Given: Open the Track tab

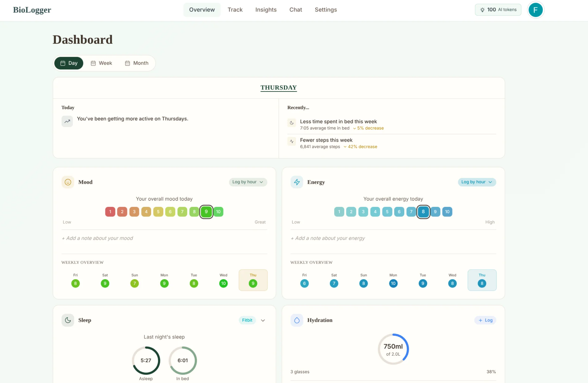Looking at the screenshot, I should click(x=235, y=10).
